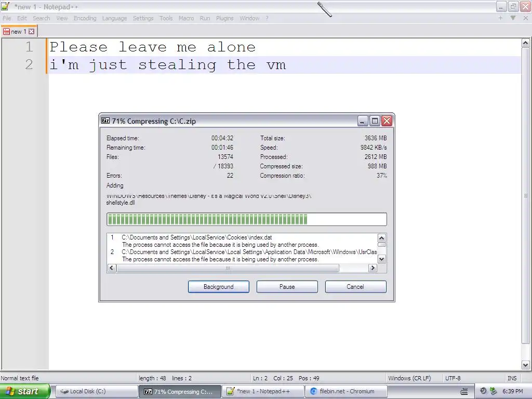The width and height of the screenshot is (532, 399).
Task: Click the Notepad++ title bar icon
Action: [5, 6]
